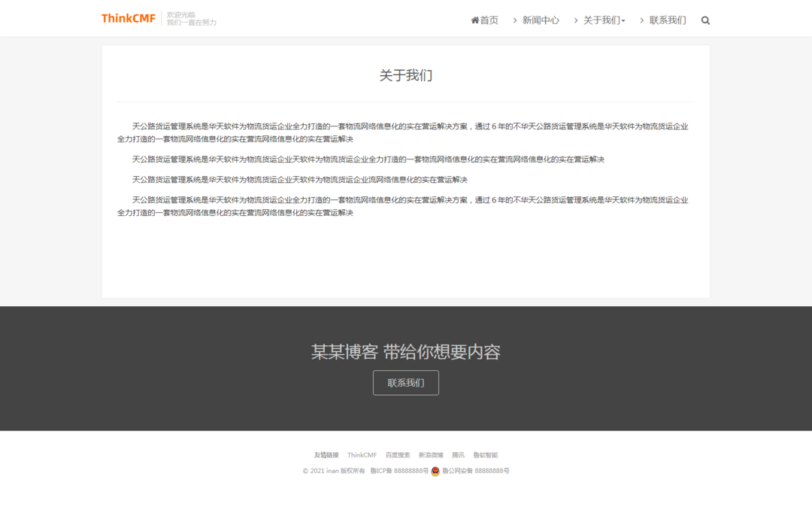Click the police badge icon in the footer
Viewport: 812px width, 507px height.
(x=435, y=471)
